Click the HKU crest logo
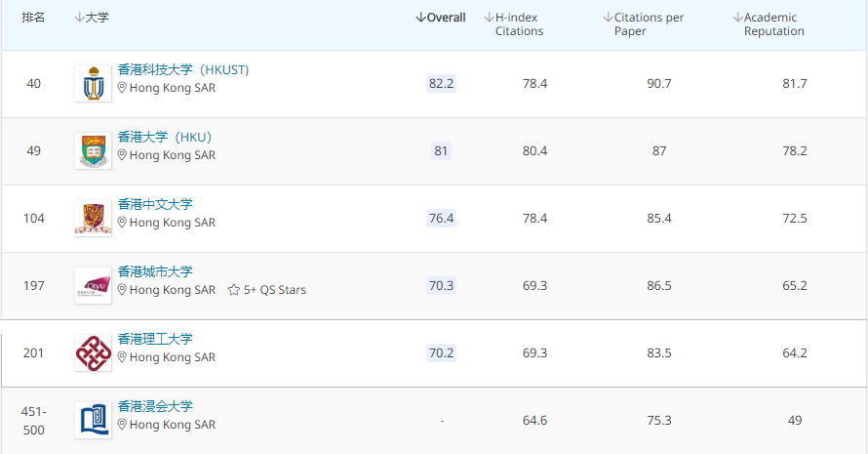 click(93, 151)
